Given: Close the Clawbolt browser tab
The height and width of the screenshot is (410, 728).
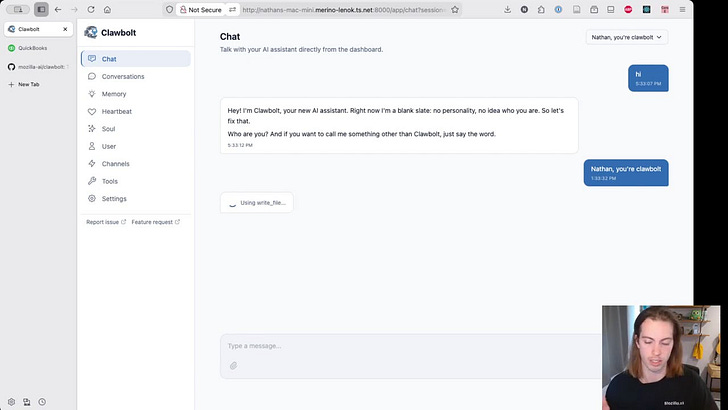Looking at the screenshot, I should pyautogui.click(x=65, y=29).
